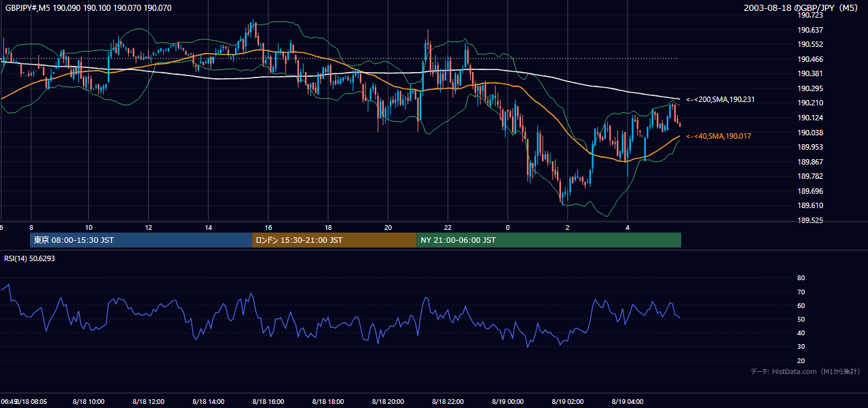This screenshot has width=868, height=408.
Task: Click the 40 SMA 190.017 label
Action: click(x=718, y=137)
